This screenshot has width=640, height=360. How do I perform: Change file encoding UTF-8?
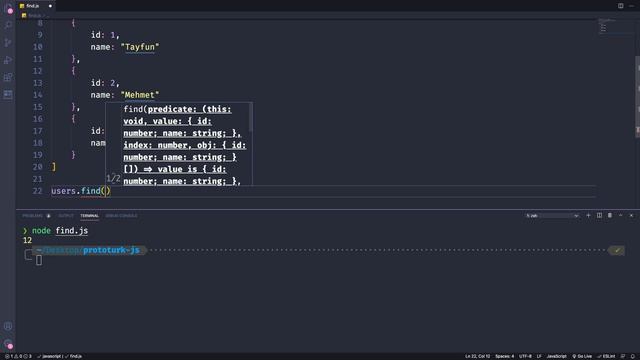(525, 356)
